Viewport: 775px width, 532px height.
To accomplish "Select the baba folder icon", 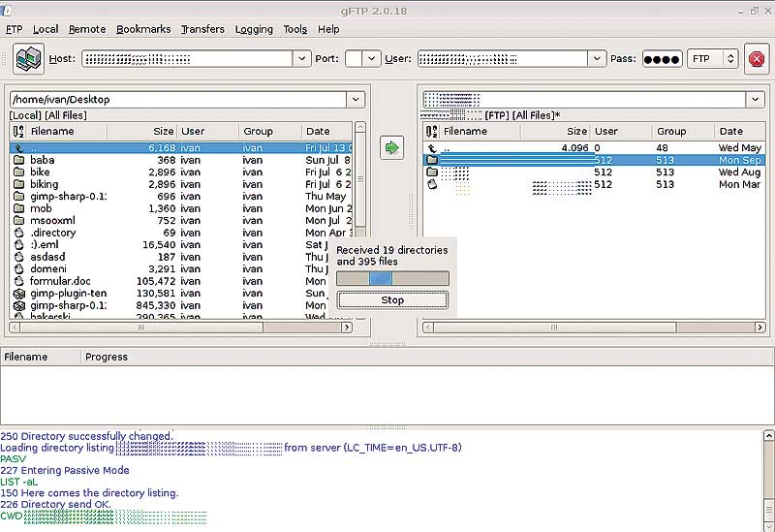I will 18,160.
